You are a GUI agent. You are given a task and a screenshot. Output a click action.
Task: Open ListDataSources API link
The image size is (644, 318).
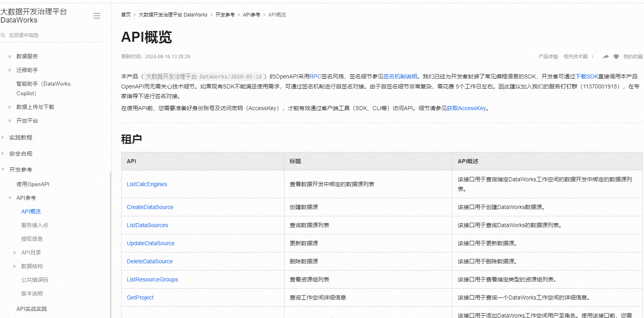pos(147,225)
